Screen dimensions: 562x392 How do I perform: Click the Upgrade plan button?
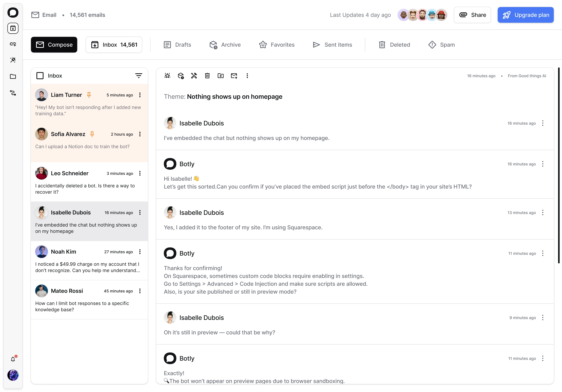point(526,15)
